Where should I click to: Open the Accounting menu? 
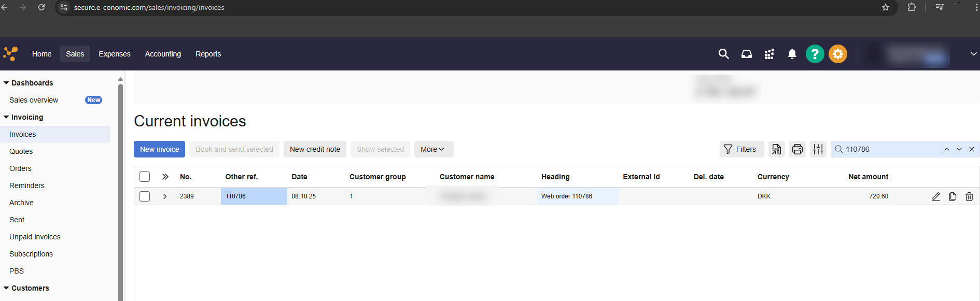(163, 54)
